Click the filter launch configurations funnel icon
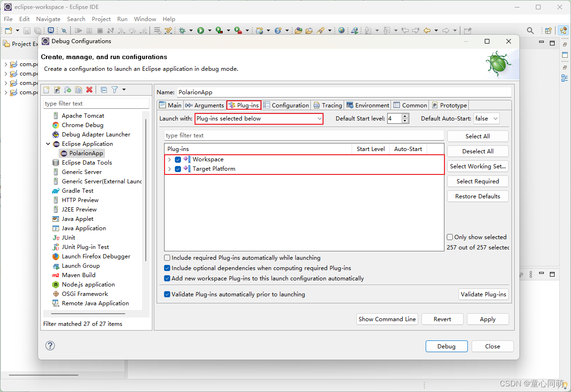 [114, 90]
